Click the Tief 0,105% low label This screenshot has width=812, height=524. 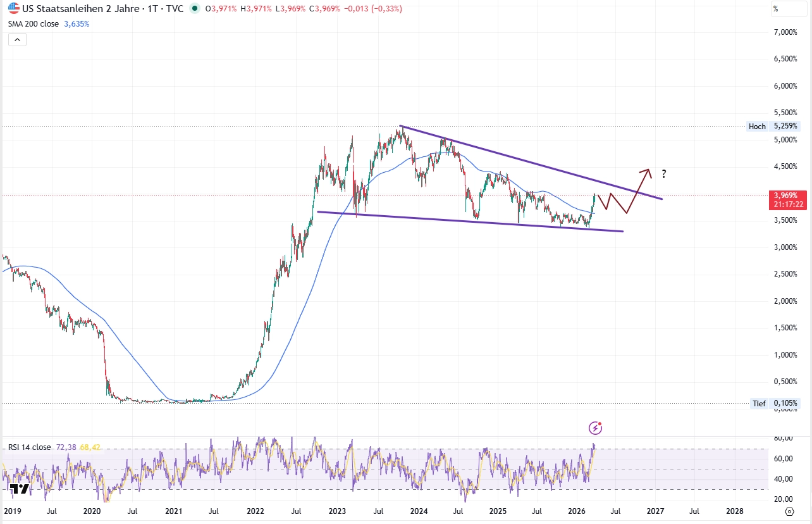click(773, 403)
